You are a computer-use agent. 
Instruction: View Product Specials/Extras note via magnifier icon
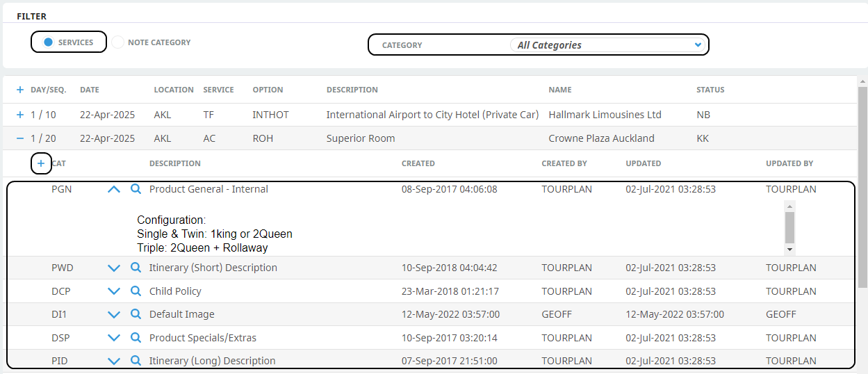[x=136, y=338]
